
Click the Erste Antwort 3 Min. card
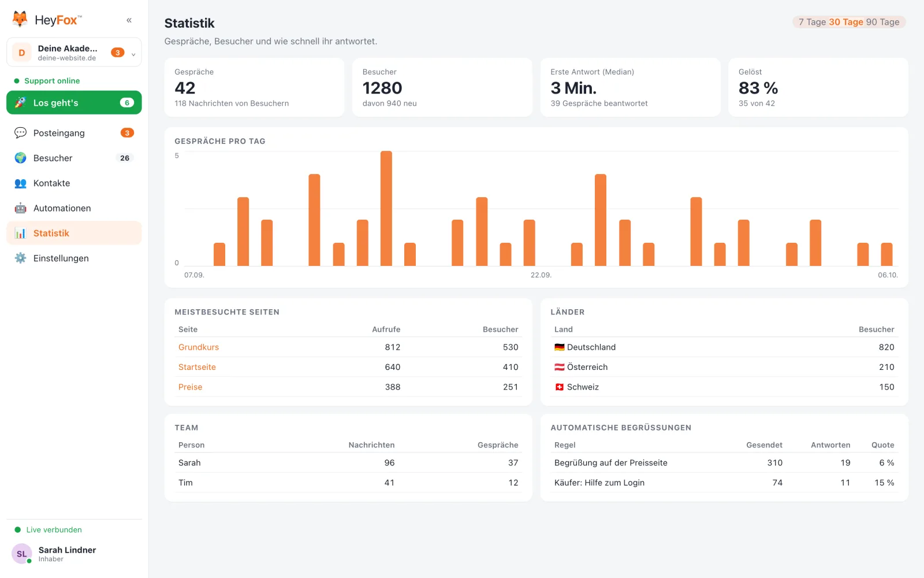click(x=630, y=87)
